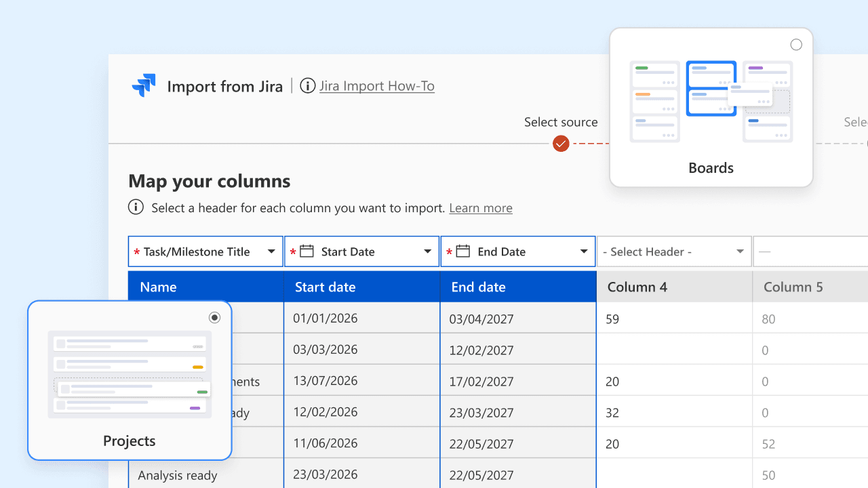The image size is (868, 488).
Task: Click the arrow of Task/Milestone Title dropdown
Action: click(x=271, y=251)
